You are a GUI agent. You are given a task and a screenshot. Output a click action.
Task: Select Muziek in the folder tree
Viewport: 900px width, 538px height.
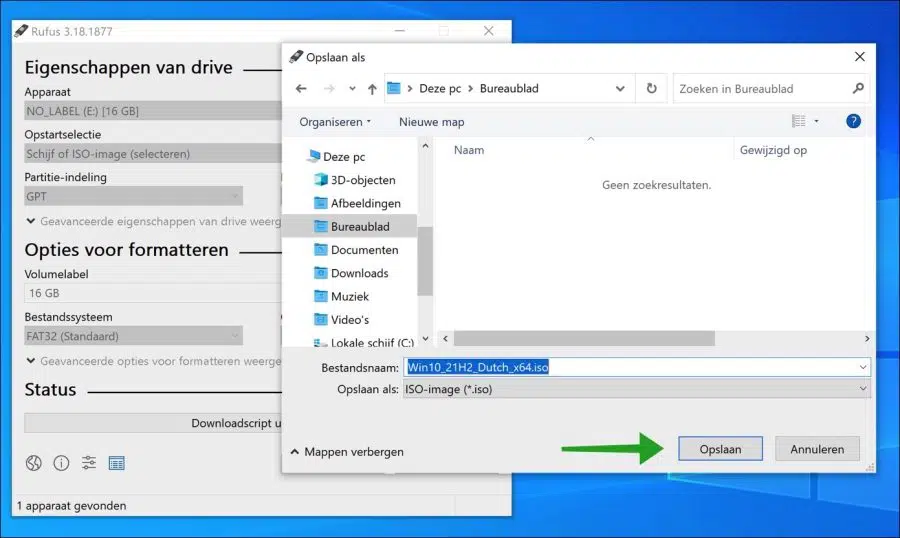(341, 296)
